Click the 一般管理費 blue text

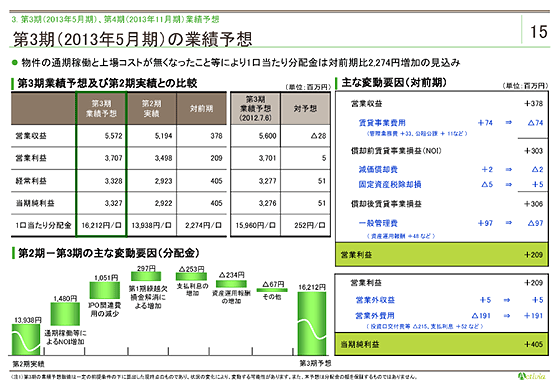[x=378, y=223]
